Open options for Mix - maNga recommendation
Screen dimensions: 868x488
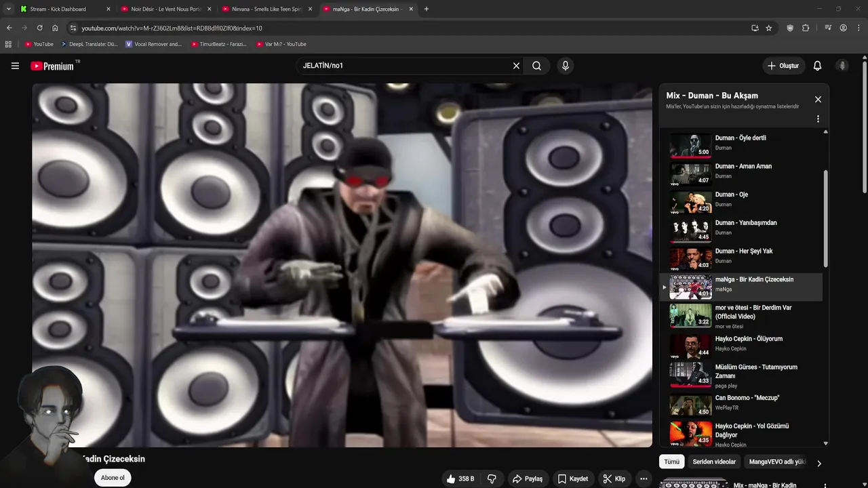pyautogui.click(x=825, y=485)
